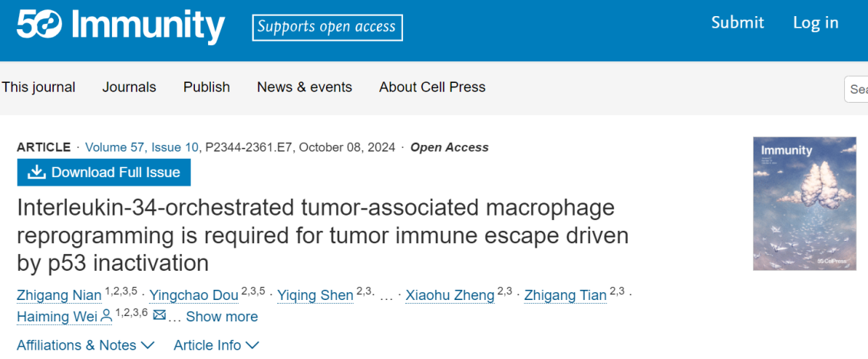Open the Supports open access badge
Viewport: 868px width, 359px height.
click(x=327, y=28)
